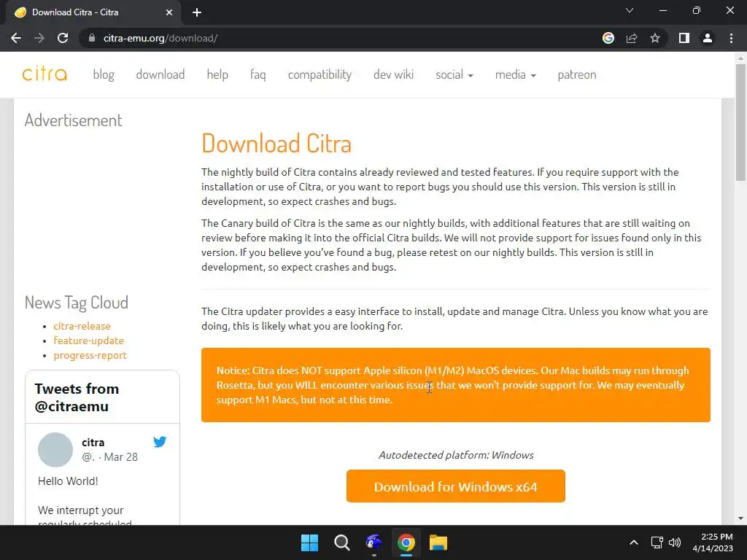Click the site lock icon

(92, 38)
